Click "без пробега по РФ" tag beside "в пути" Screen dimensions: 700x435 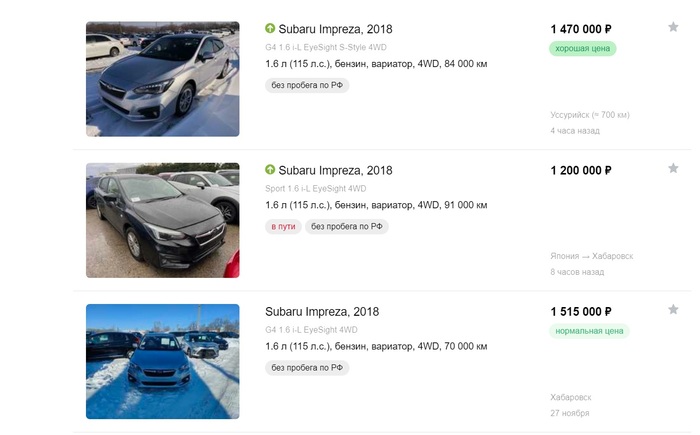point(346,227)
